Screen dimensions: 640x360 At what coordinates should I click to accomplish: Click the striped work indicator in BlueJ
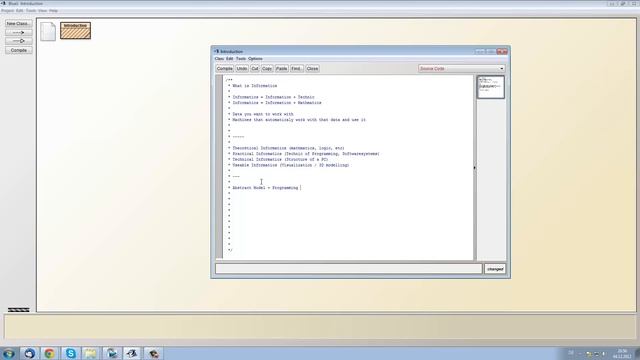point(18,310)
